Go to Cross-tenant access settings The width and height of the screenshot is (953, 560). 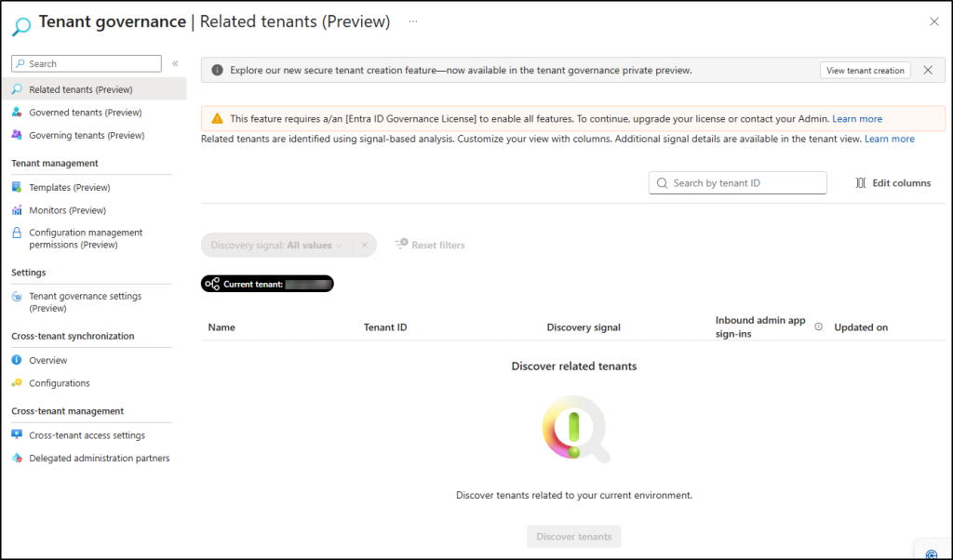point(87,435)
